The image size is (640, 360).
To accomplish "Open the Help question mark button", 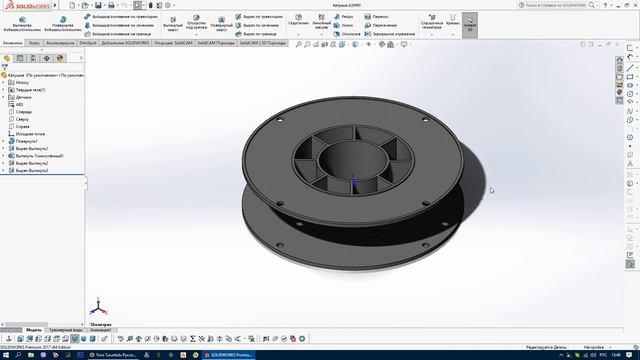I will [605, 5].
